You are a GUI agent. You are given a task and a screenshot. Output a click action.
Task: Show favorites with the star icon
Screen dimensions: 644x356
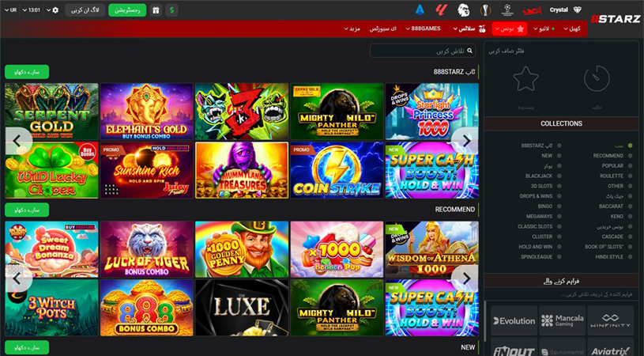(525, 79)
